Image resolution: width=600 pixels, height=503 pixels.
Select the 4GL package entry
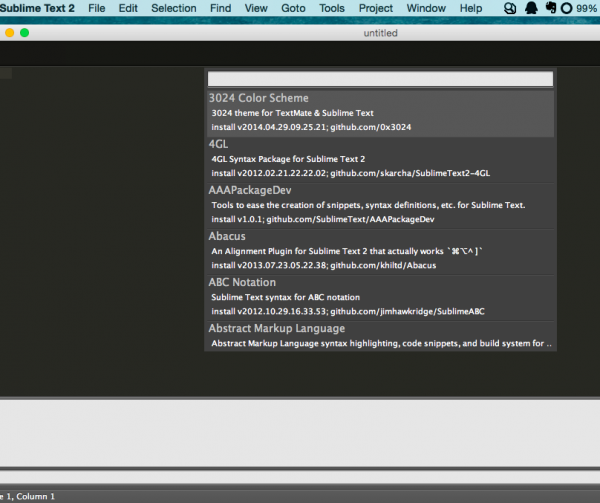click(380, 159)
